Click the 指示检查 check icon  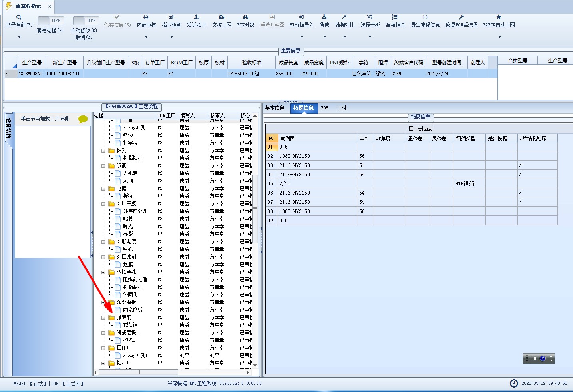(171, 17)
